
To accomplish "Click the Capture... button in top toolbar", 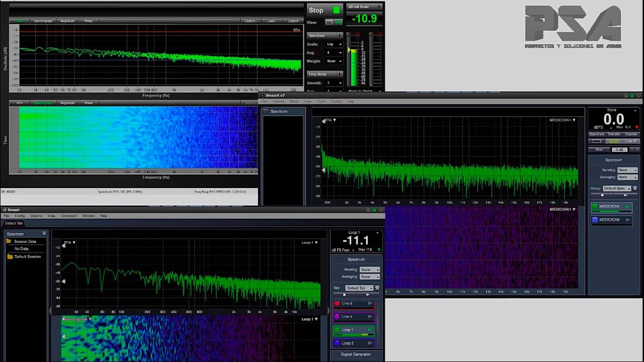I will (251, 21).
